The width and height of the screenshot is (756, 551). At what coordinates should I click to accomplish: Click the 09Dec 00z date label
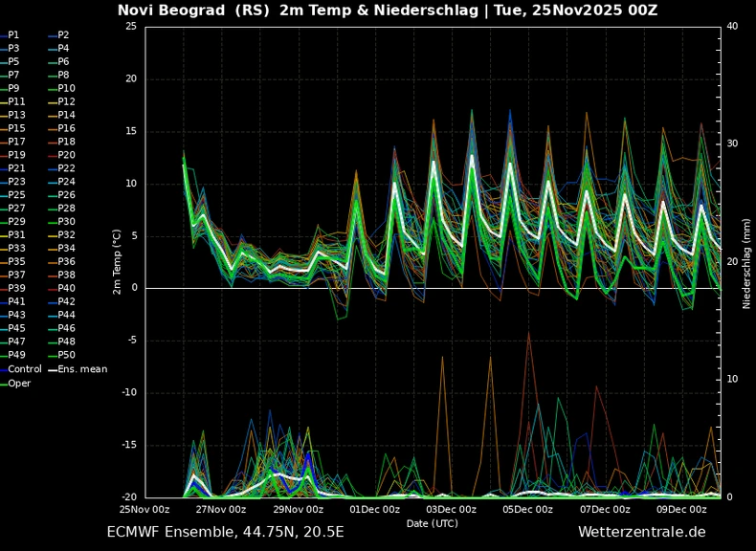point(681,510)
